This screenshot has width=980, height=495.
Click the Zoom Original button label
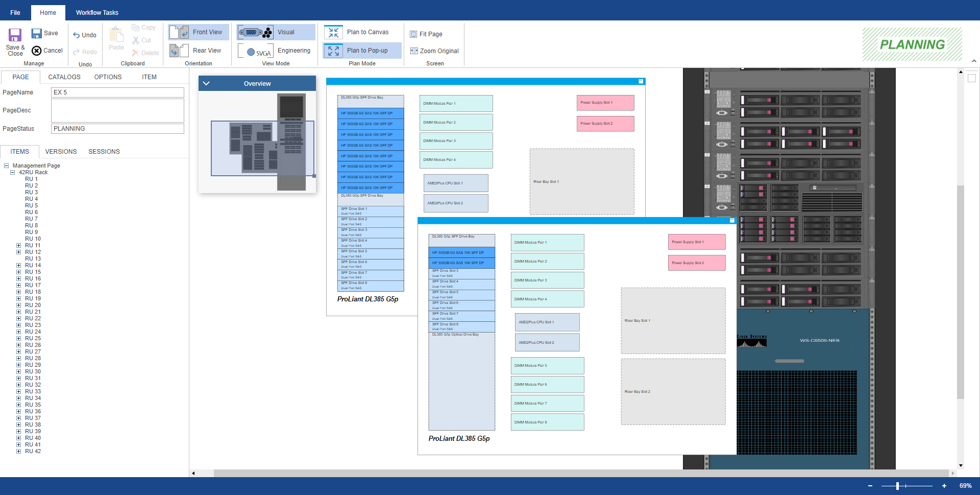tap(439, 51)
